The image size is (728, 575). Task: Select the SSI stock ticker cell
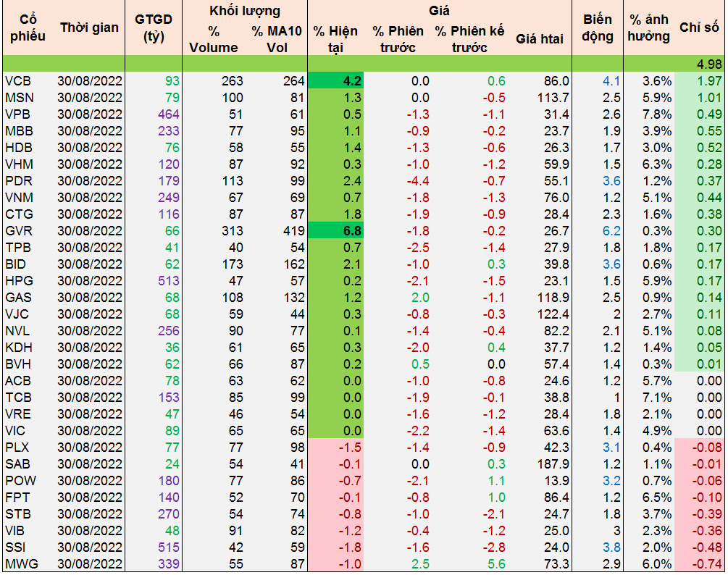click(15, 547)
